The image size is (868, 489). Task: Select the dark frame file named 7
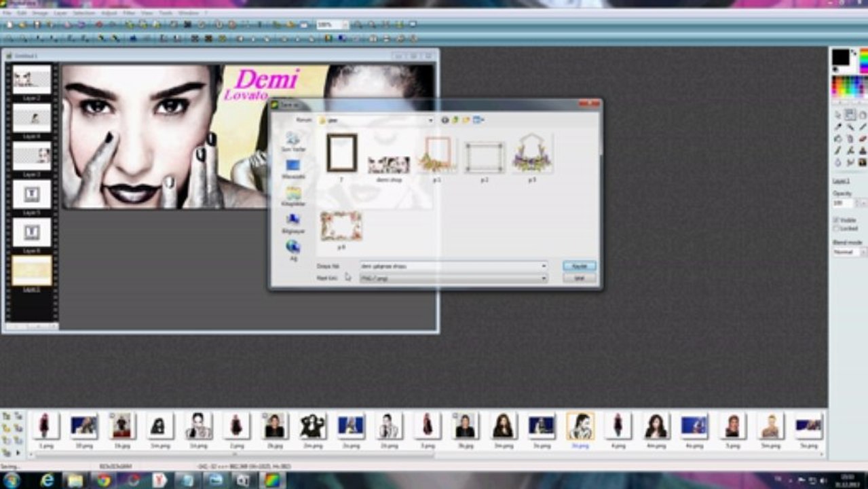pyautogui.click(x=341, y=153)
